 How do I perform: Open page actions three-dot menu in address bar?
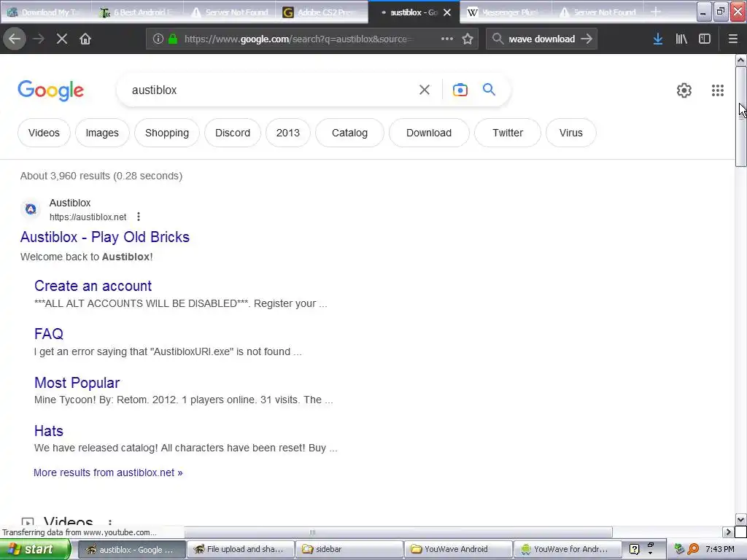pyautogui.click(x=447, y=39)
